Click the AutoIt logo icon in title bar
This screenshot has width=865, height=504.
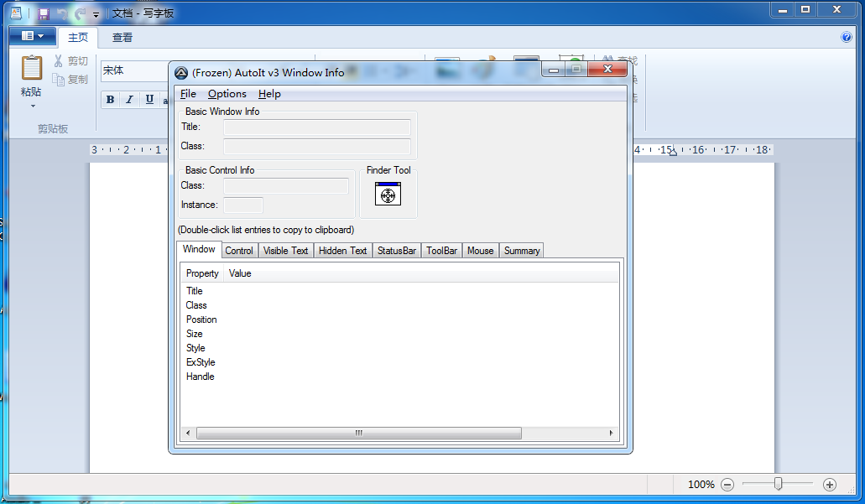181,73
